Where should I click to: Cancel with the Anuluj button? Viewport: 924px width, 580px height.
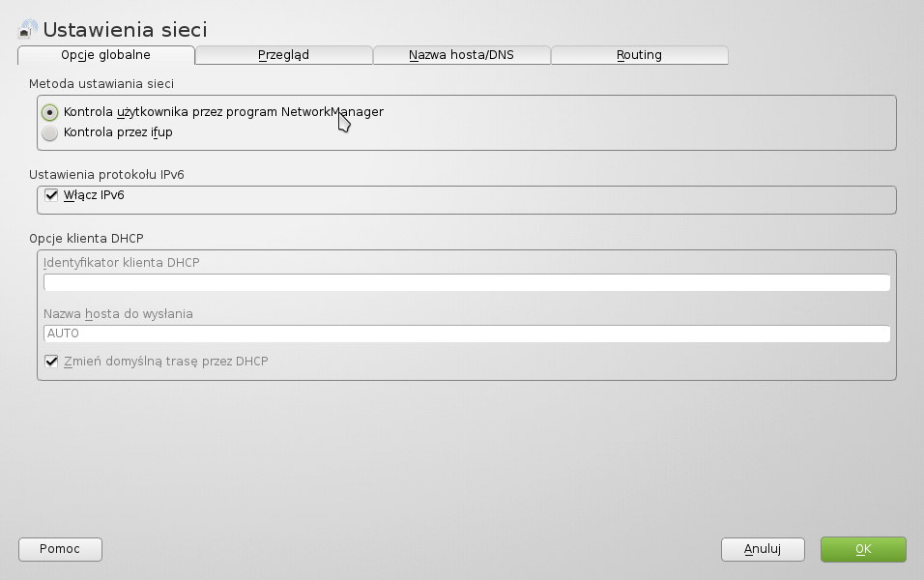763,549
